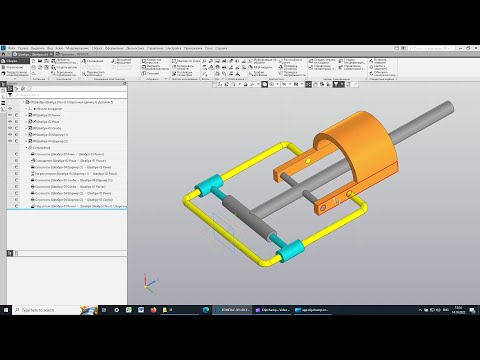Expand the Начало координат tree node

point(26,109)
